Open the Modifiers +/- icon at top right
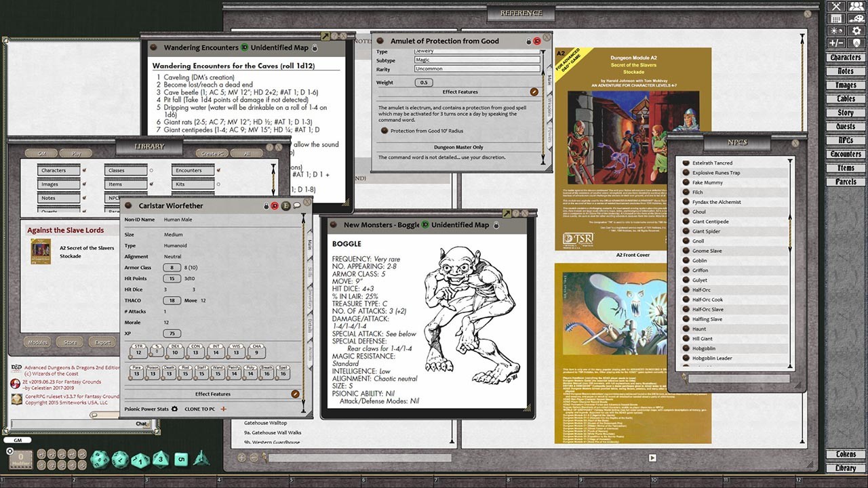 coord(836,43)
